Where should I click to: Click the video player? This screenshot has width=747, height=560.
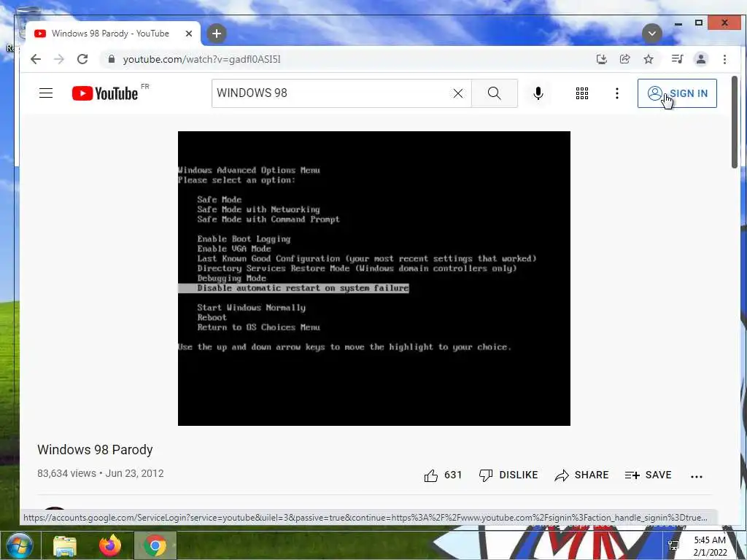pyautogui.click(x=374, y=279)
